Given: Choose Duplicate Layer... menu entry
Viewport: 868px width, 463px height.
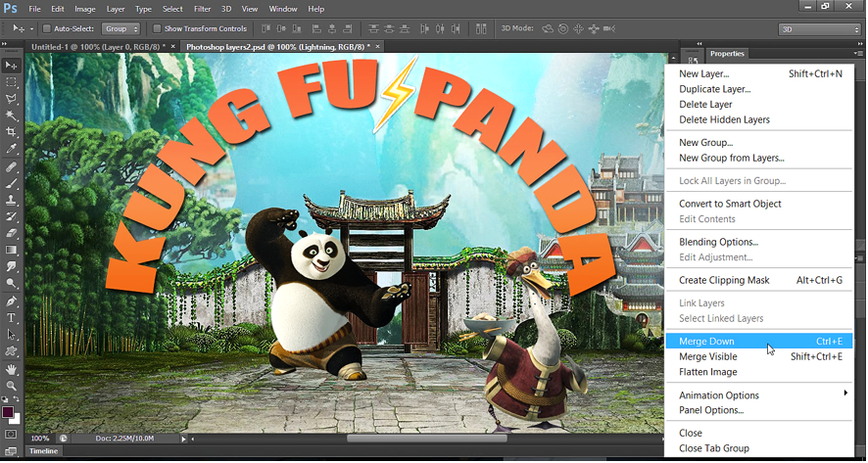Looking at the screenshot, I should 759,89.
